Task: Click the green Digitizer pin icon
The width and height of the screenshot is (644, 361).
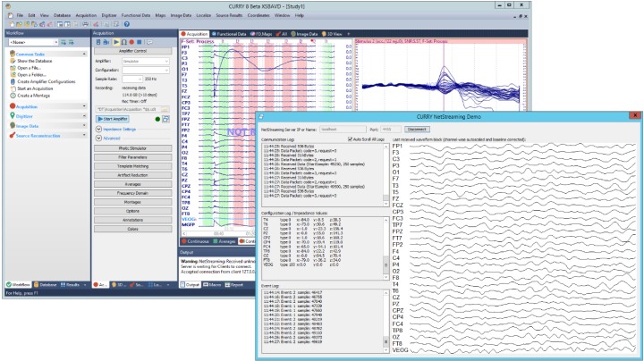Action: point(13,116)
